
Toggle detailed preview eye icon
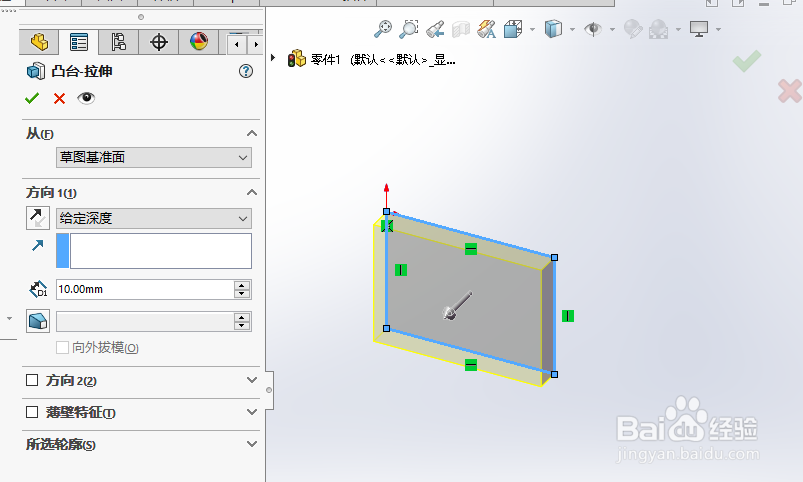tap(86, 97)
